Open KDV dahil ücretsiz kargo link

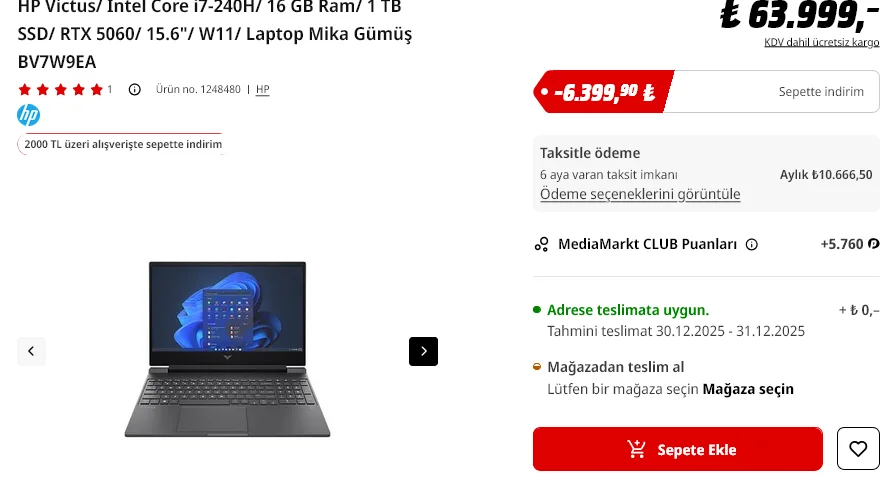tap(821, 43)
